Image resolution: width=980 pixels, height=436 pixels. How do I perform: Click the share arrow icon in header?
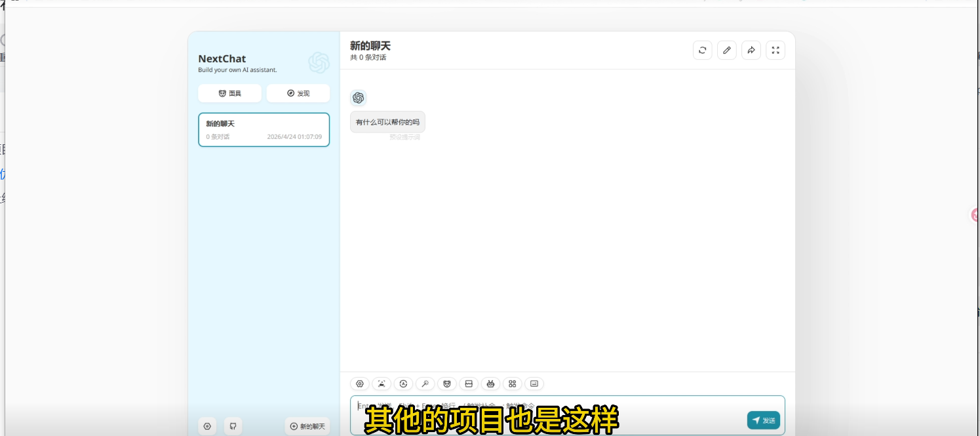pyautogui.click(x=751, y=50)
